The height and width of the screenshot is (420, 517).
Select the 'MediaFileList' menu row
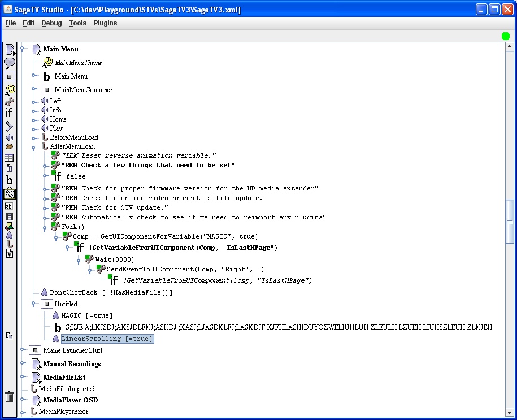64,377
